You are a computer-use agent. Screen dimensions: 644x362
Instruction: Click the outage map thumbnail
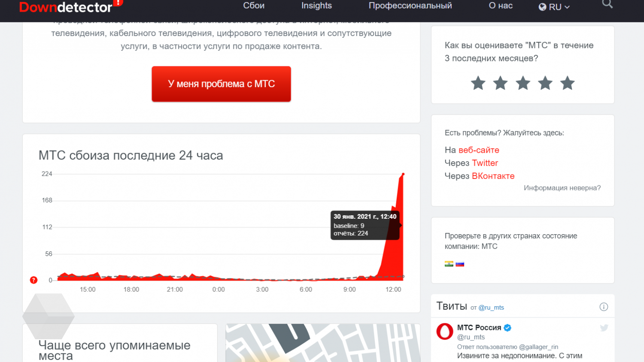click(323, 343)
